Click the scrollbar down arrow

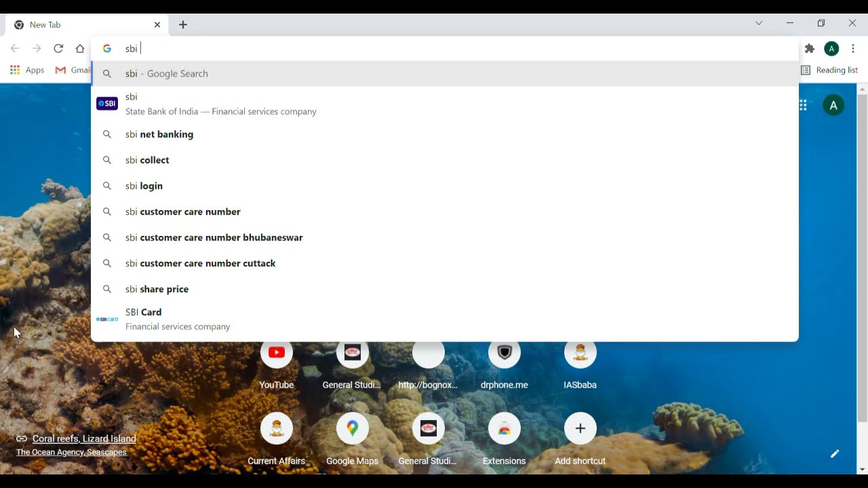pos(863,469)
